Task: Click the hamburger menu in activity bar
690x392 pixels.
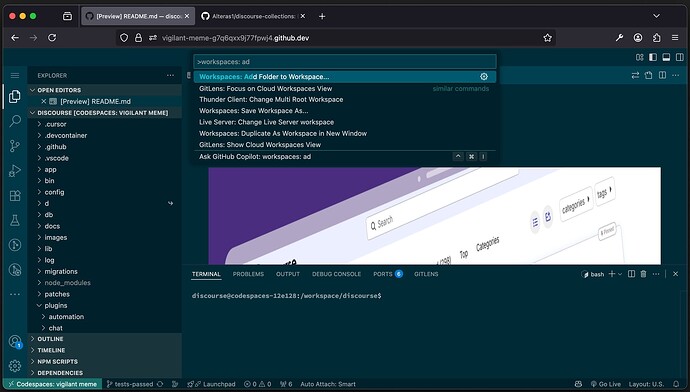Action: click(x=15, y=76)
